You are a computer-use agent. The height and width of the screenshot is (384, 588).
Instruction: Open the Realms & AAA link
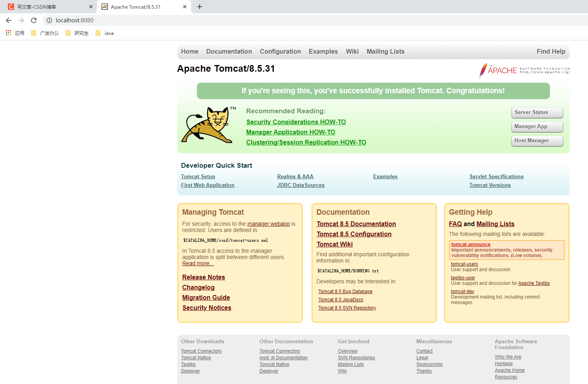[295, 177]
